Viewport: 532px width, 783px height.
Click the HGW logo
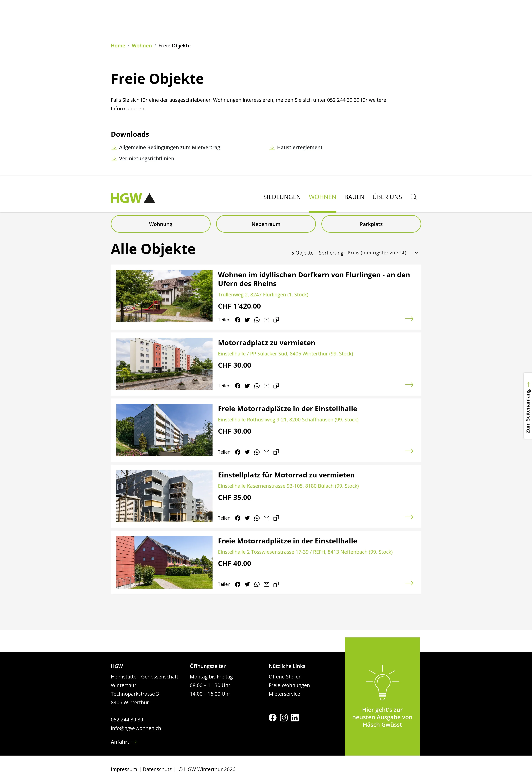133,198
